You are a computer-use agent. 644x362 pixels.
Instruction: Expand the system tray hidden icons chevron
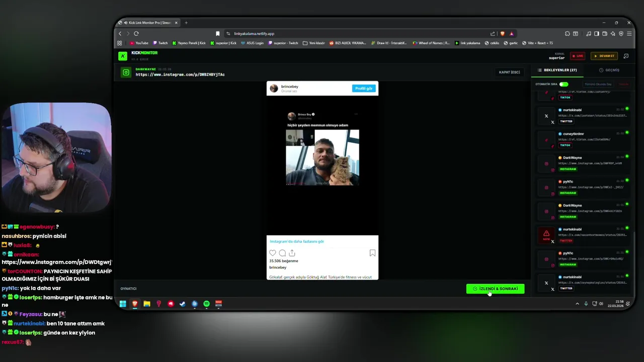[577, 304]
